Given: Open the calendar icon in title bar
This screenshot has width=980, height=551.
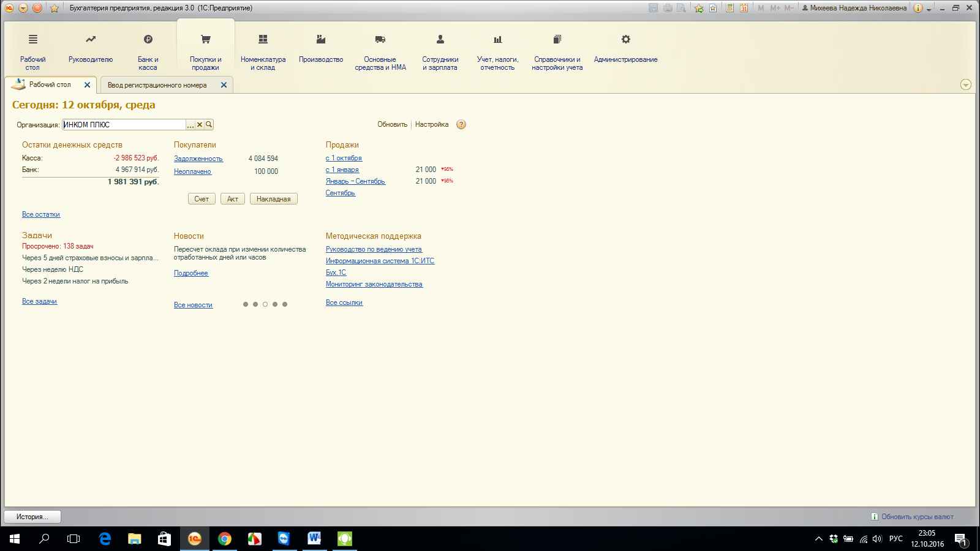Looking at the screenshot, I should (744, 8).
